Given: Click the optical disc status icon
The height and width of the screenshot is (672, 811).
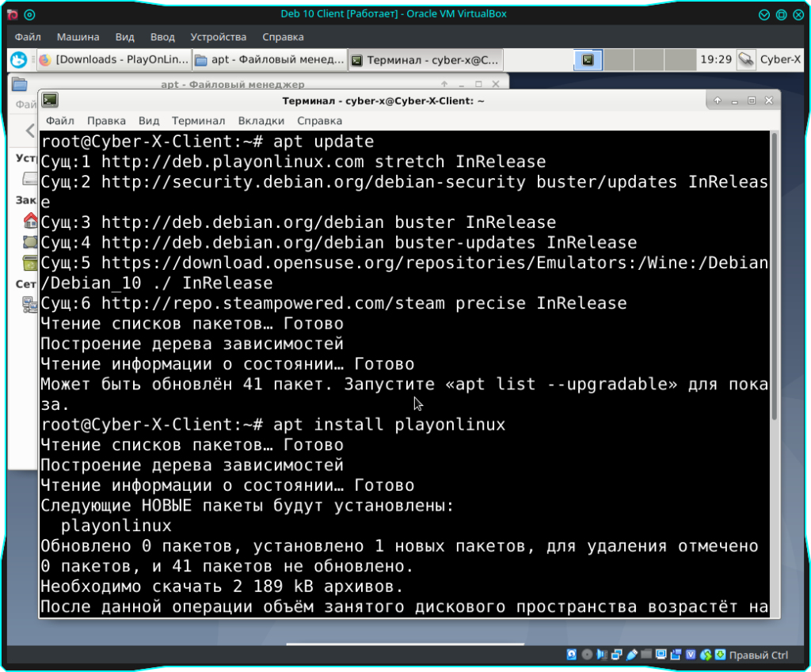Looking at the screenshot, I should click(x=587, y=655).
